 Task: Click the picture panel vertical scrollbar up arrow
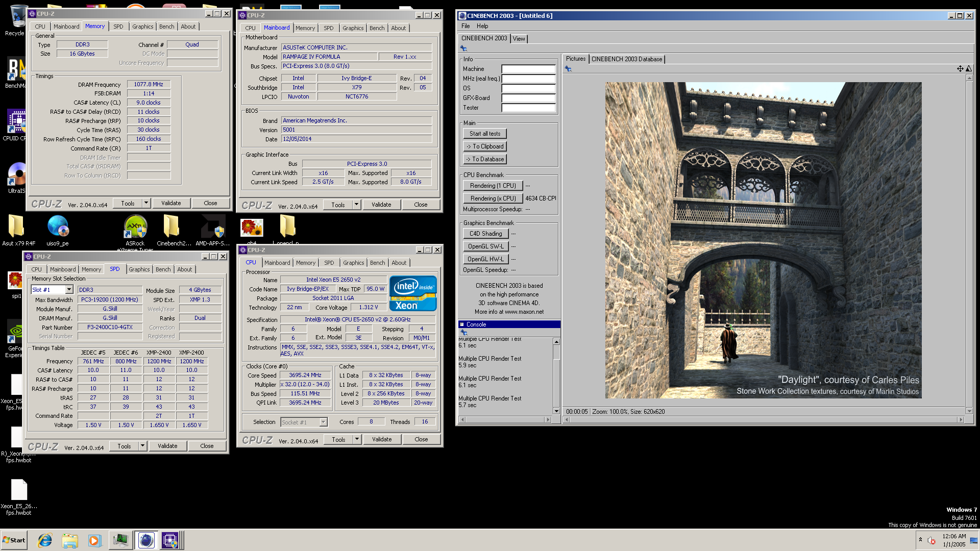click(x=969, y=78)
